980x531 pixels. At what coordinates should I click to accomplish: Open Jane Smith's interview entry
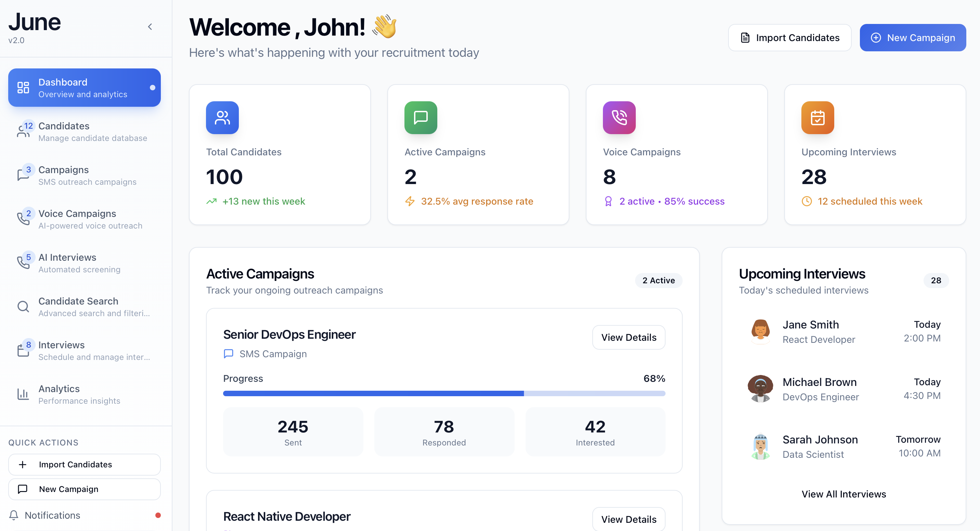click(843, 331)
